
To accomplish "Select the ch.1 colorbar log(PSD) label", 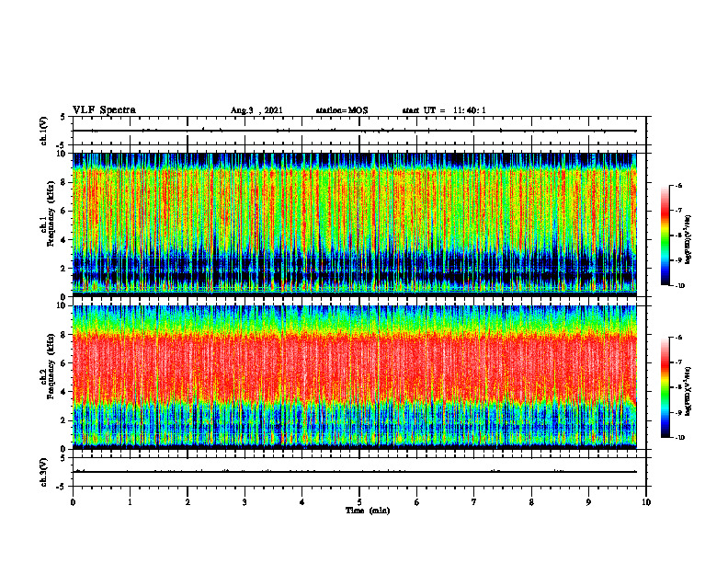I will tap(689, 240).
